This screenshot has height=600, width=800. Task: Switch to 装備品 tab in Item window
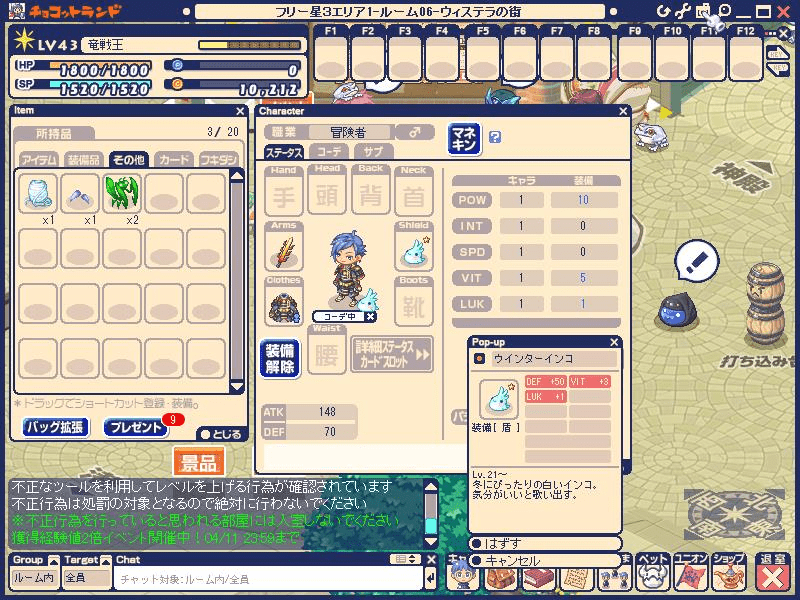(84, 160)
